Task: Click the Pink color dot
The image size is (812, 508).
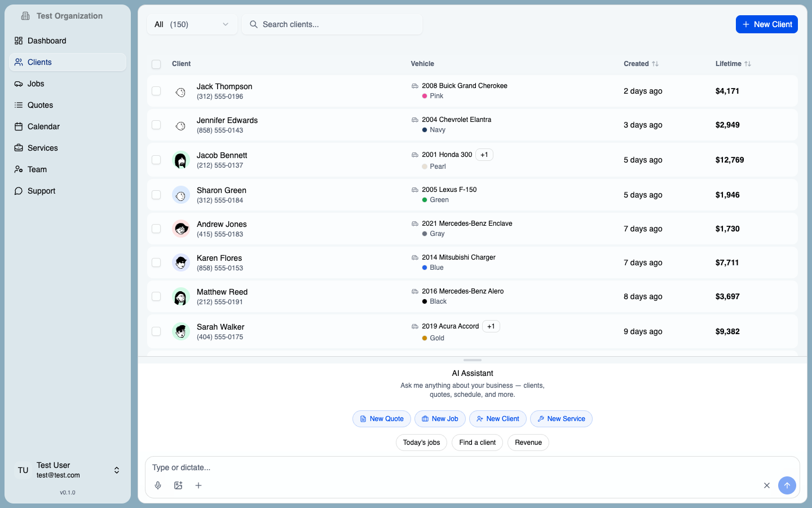Action: point(425,96)
